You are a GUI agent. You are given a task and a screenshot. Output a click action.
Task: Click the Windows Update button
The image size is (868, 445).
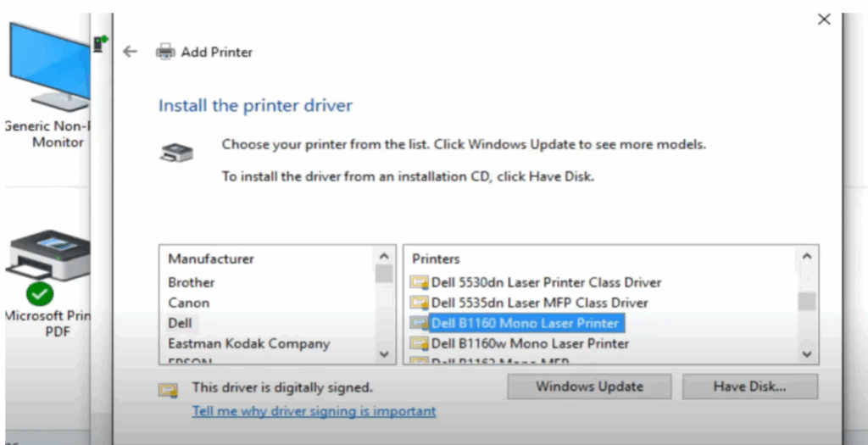(590, 387)
